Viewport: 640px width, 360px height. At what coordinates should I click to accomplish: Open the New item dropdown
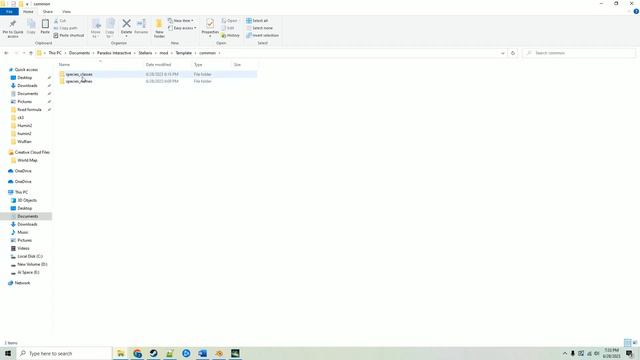[181, 21]
